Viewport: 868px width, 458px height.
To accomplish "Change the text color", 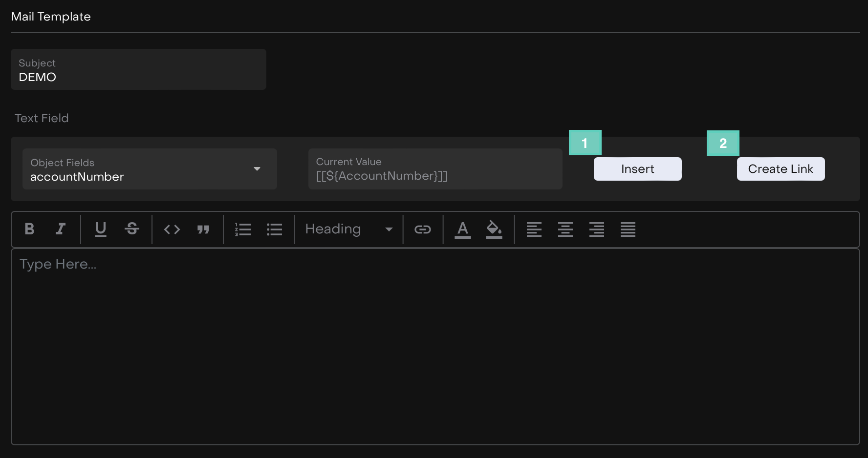I will (463, 229).
